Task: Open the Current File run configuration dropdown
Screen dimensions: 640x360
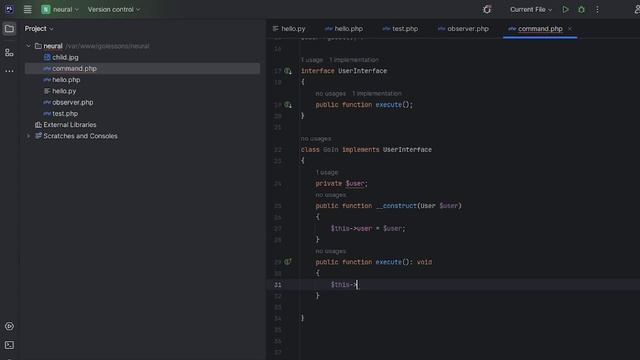Action: (x=531, y=9)
